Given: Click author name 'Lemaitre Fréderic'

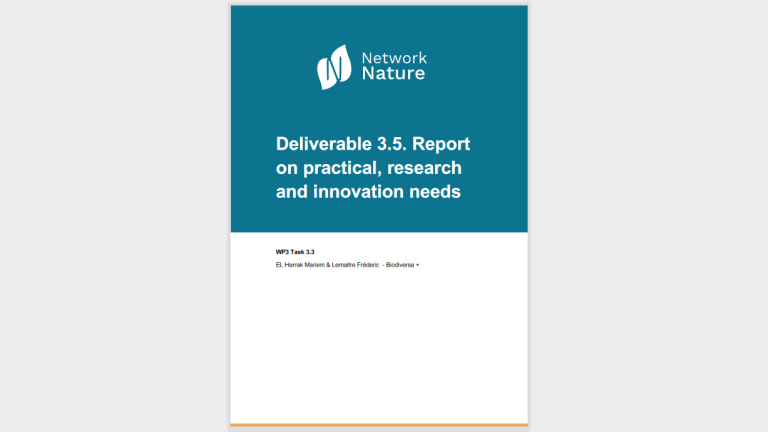Looking at the screenshot, I should coord(354,263).
